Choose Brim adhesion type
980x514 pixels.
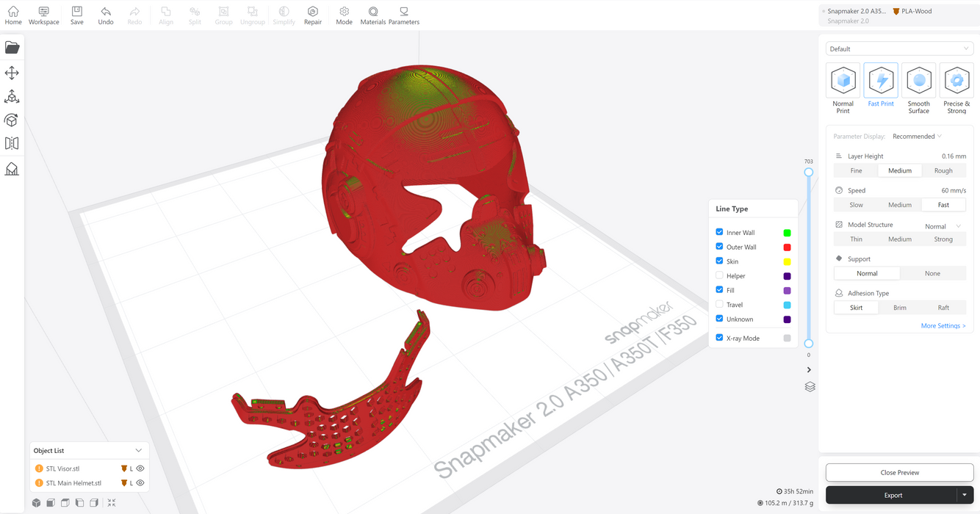click(899, 308)
